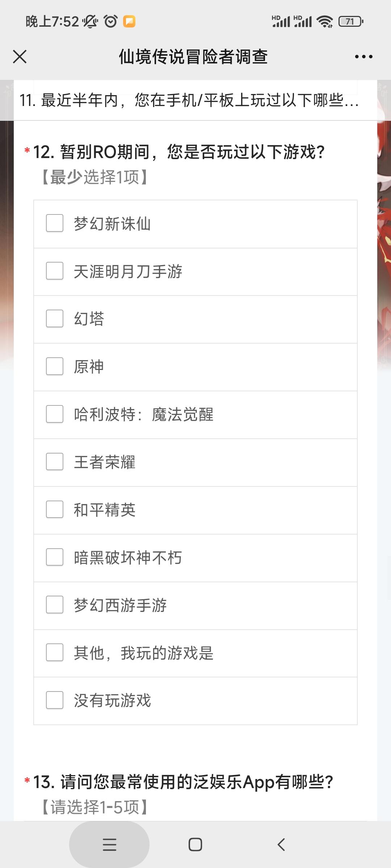Tap the Android recent apps menu icon
The height and width of the screenshot is (868, 391).
[109, 844]
